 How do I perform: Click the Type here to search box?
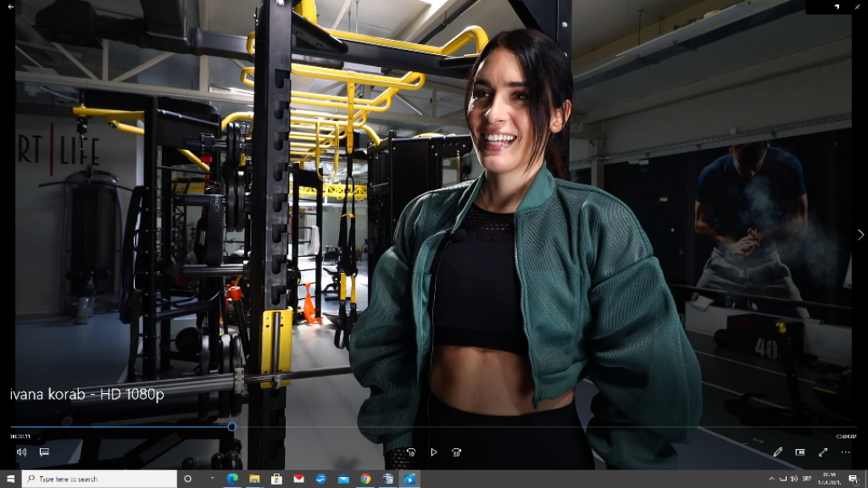pyautogui.click(x=100, y=479)
